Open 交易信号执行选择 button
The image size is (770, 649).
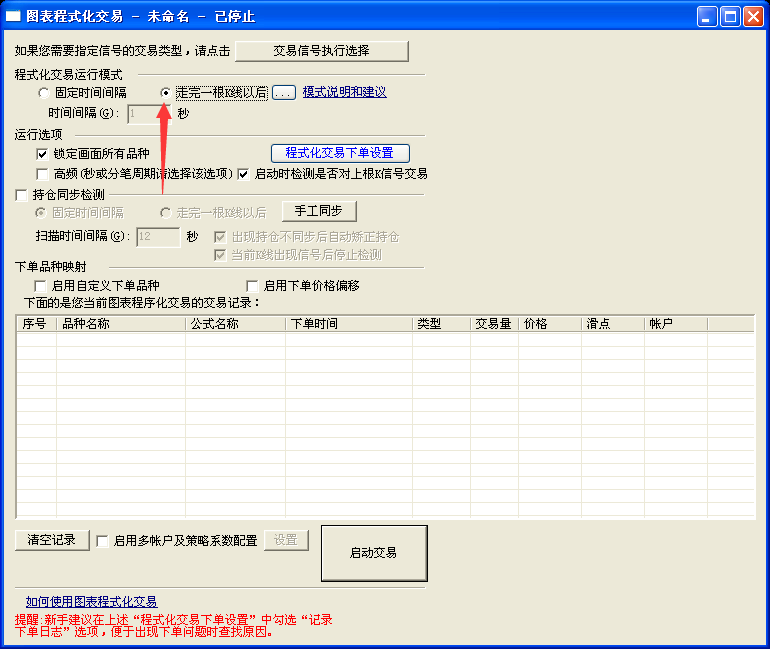[322, 51]
